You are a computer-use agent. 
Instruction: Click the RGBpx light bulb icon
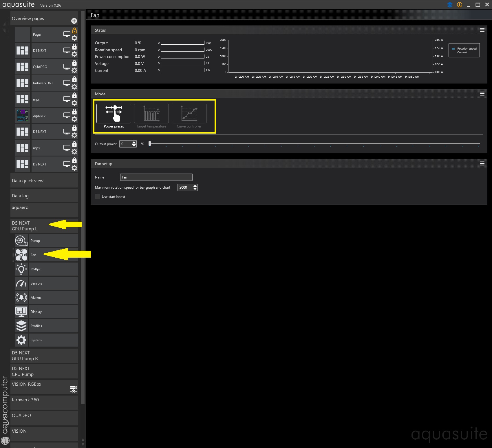pyautogui.click(x=21, y=269)
